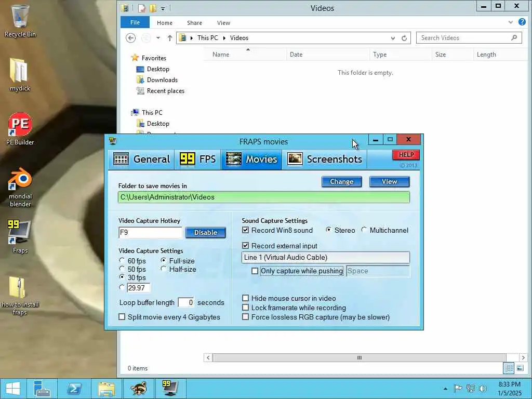
Task: Enable Split movie every 4 Gigabytes
Action: point(122,317)
